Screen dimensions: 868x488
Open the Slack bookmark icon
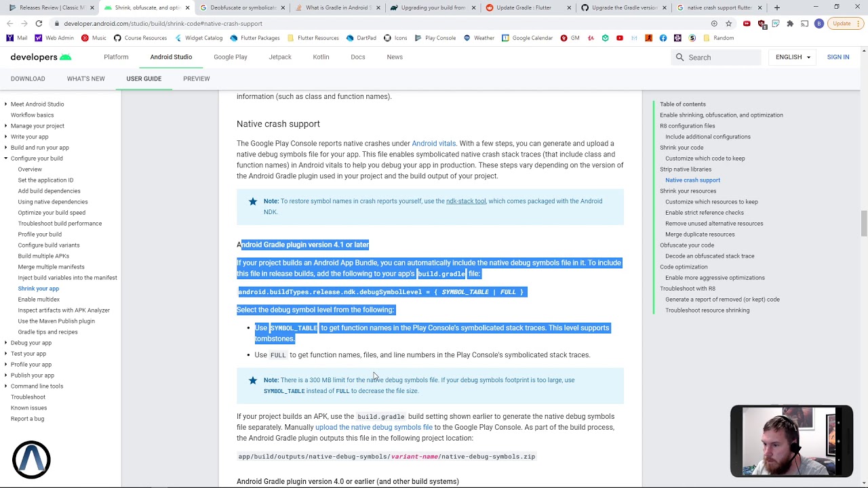point(677,38)
